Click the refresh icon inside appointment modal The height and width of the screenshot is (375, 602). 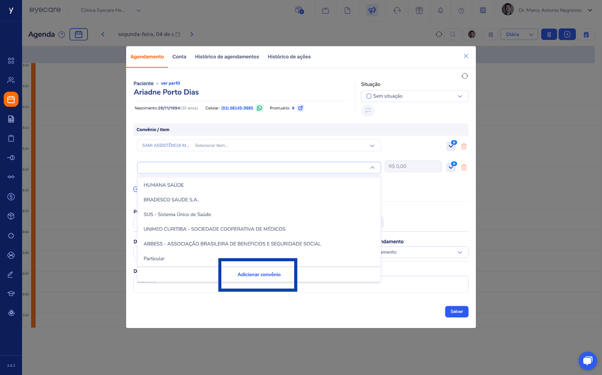(465, 76)
